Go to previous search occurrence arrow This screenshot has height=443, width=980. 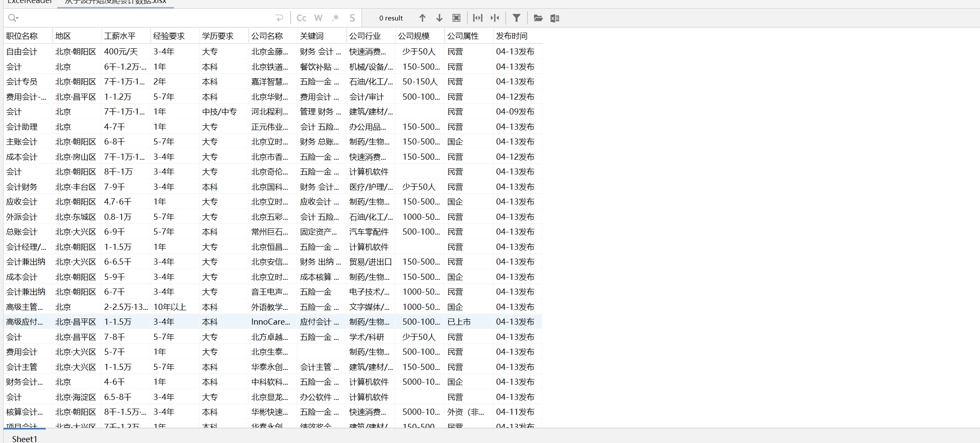pyautogui.click(x=422, y=18)
